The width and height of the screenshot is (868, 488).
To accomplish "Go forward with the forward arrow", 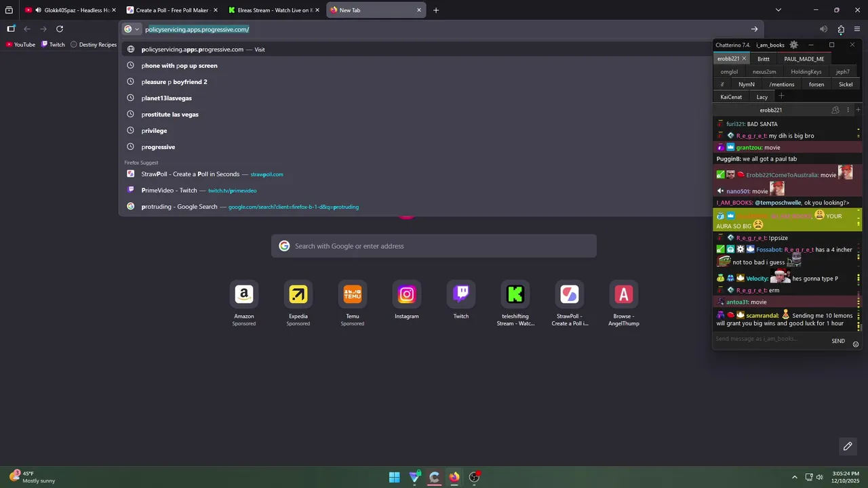I will click(43, 29).
